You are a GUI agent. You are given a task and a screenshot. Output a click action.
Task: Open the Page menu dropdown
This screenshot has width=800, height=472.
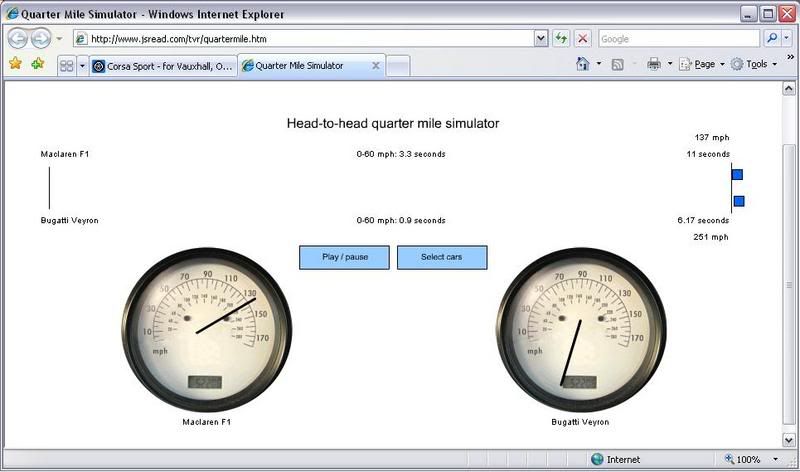702,64
